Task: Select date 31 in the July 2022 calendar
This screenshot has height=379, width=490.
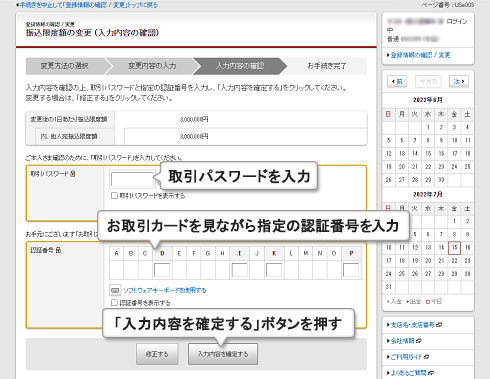Action: [x=389, y=287]
